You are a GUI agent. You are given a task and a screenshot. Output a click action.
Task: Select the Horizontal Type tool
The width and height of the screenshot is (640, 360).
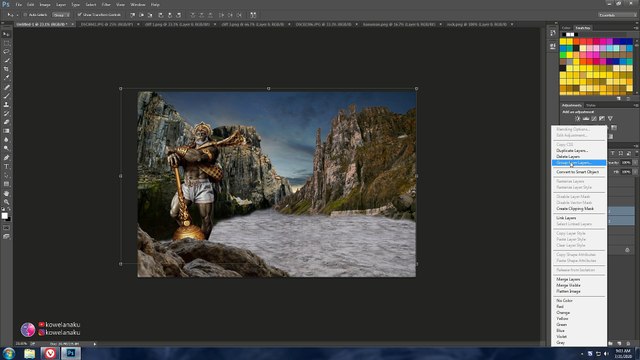point(6,167)
